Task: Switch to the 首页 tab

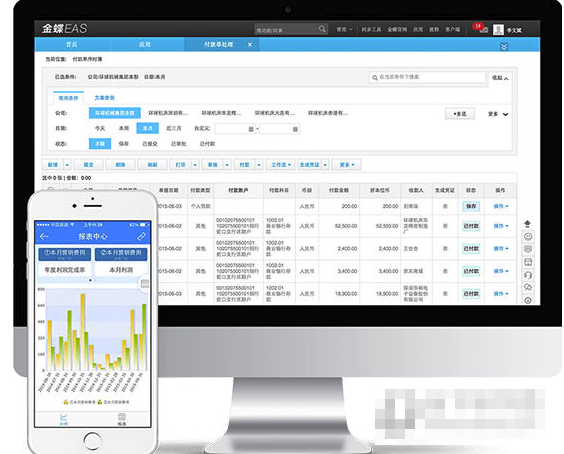Action: pos(72,45)
